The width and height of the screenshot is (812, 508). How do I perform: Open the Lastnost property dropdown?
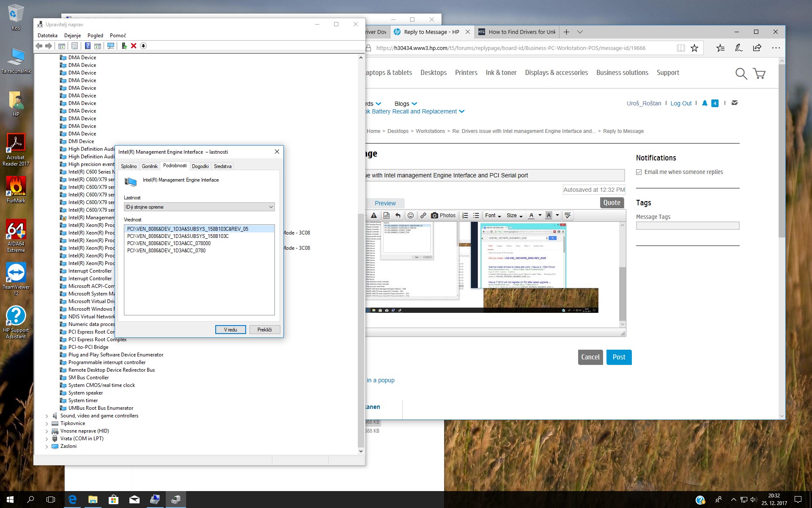coord(199,207)
